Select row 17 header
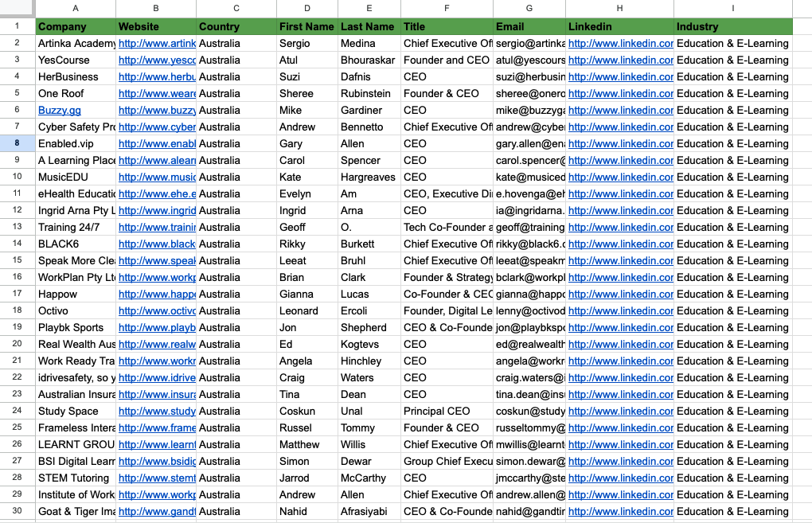Image resolution: width=812 pixels, height=523 pixels. point(17,294)
